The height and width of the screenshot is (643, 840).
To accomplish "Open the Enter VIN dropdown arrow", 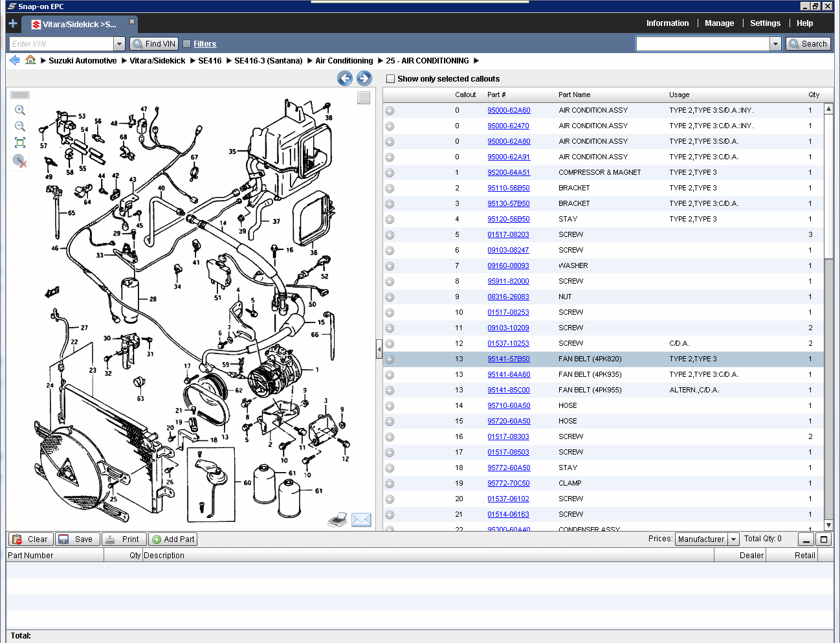I will pos(119,44).
